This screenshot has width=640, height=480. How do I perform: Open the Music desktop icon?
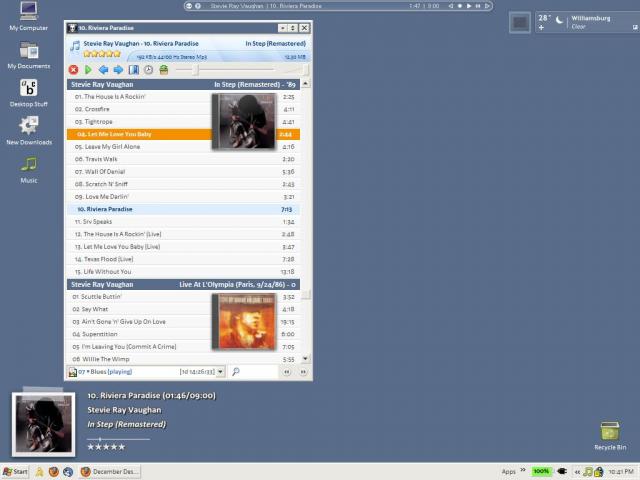point(29,169)
